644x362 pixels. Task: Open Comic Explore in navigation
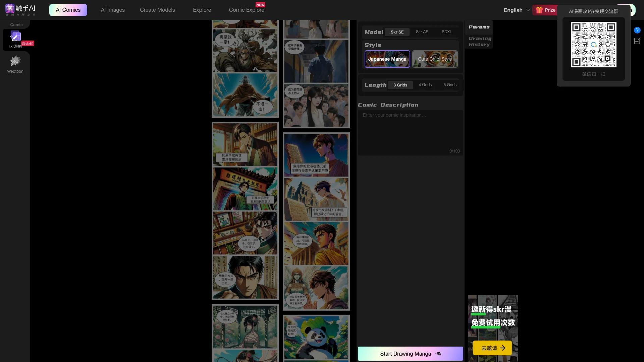coord(247,10)
